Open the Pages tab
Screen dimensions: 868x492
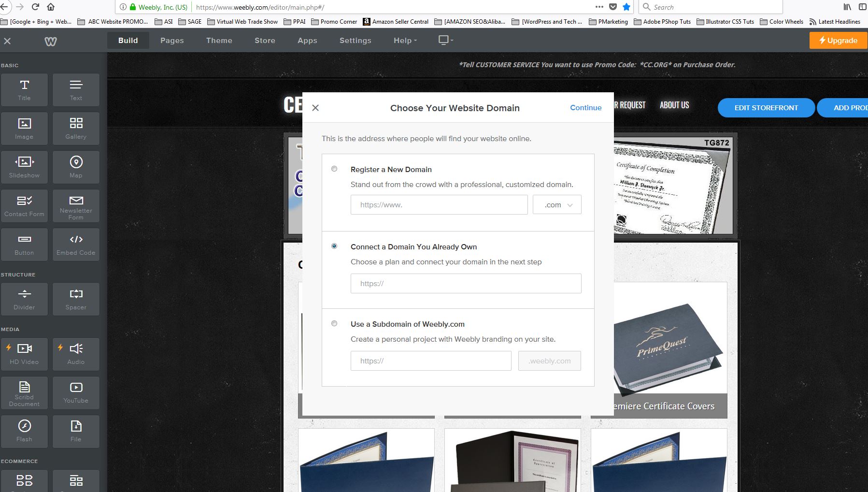pyautogui.click(x=172, y=41)
